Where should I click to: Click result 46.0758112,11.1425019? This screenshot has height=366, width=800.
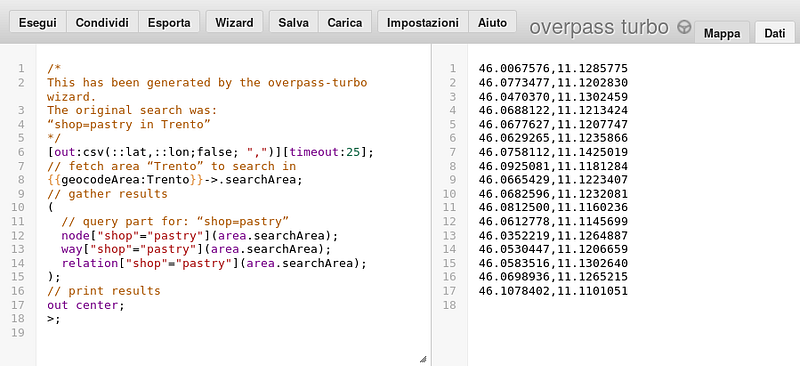click(553, 152)
